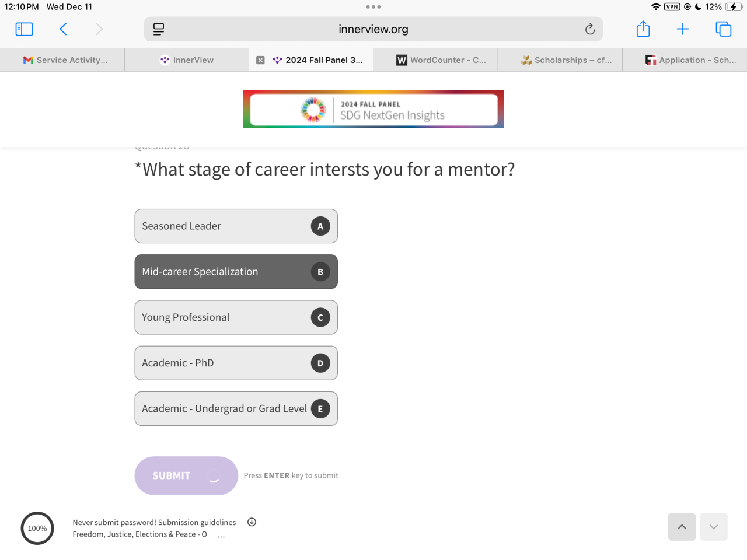Choose Young Professional as mentor stage
This screenshot has height=560, width=747.
[236, 317]
